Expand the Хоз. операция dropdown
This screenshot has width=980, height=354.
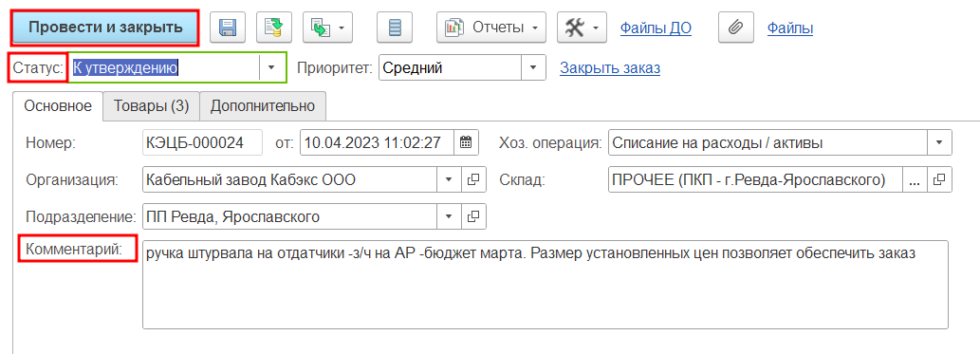pyautogui.click(x=939, y=142)
